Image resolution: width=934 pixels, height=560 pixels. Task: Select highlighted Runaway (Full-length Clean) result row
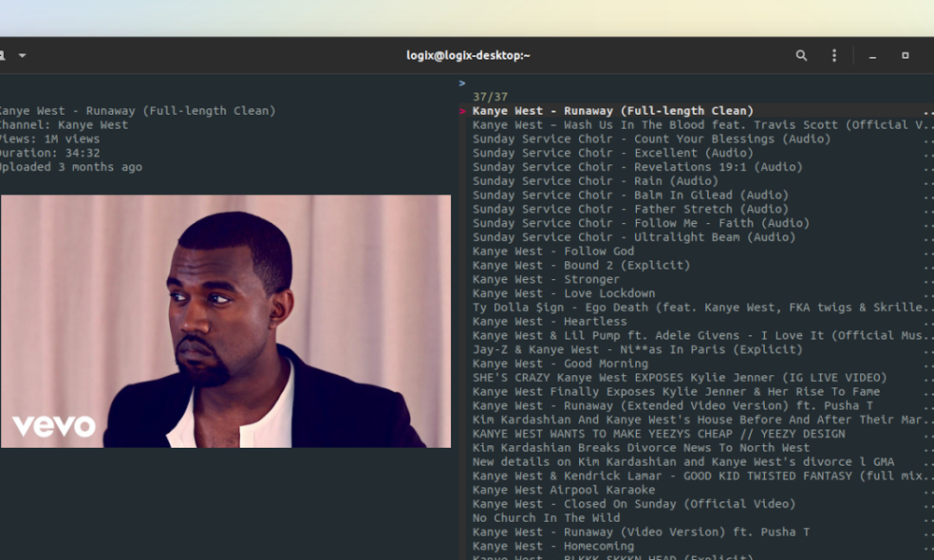click(x=696, y=111)
